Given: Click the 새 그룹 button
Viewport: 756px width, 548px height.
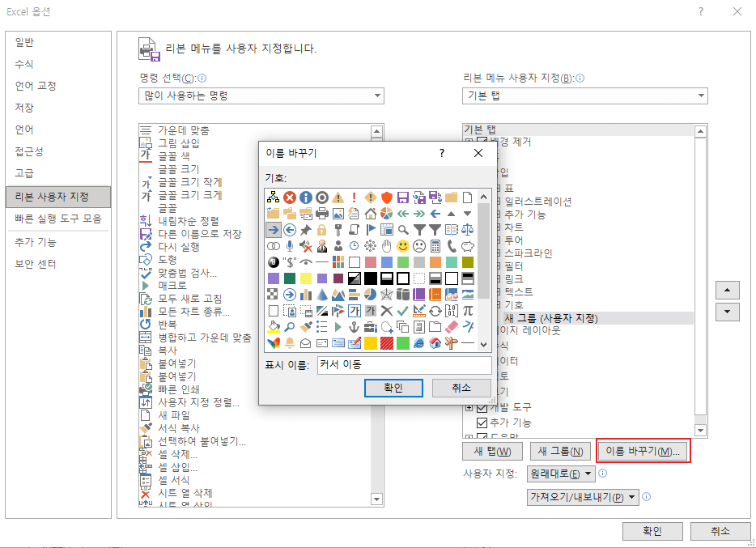Looking at the screenshot, I should pyautogui.click(x=560, y=451).
